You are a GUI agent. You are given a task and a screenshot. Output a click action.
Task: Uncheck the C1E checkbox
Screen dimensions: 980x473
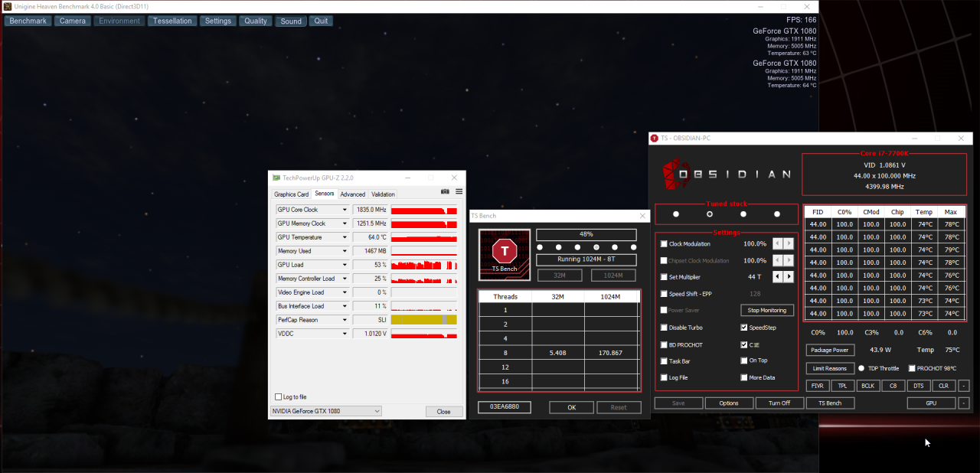coord(744,344)
